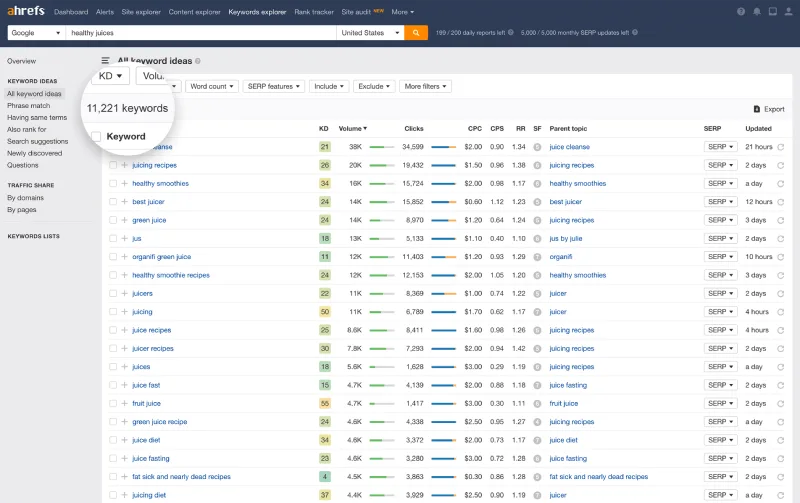Click the SF badge for best juicer
Viewport: 800px width, 503px height.
coord(537,202)
